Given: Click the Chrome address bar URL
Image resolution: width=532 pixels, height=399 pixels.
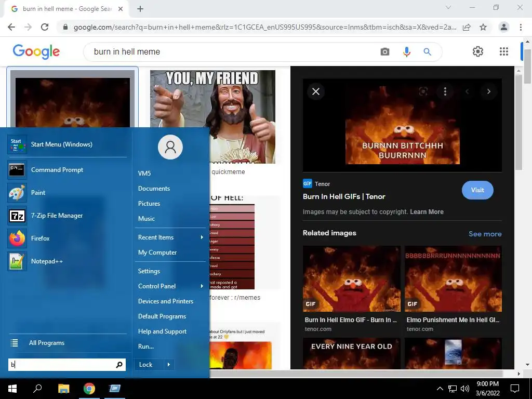Looking at the screenshot, I should click(x=264, y=27).
